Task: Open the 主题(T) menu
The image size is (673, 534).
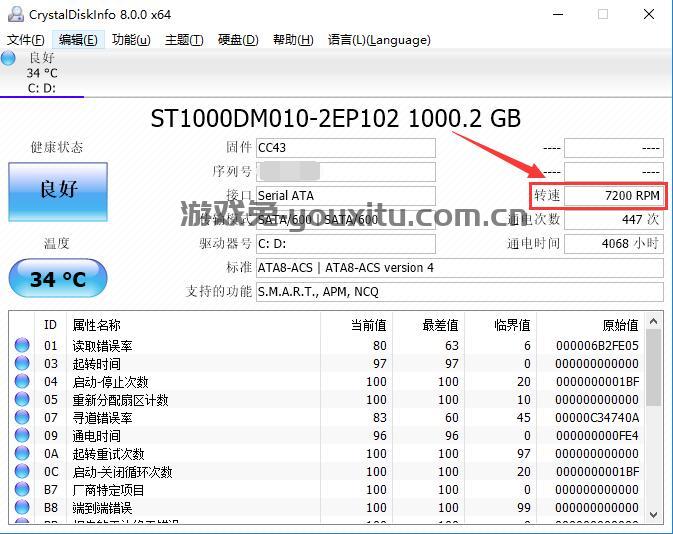Action: pos(184,40)
